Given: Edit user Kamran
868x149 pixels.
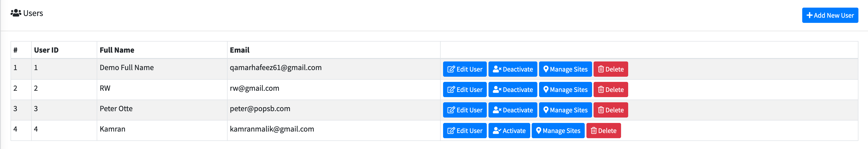Looking at the screenshot, I should tap(464, 131).
